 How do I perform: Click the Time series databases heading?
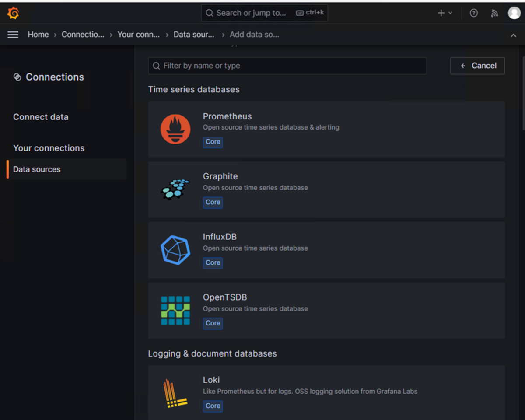click(194, 89)
